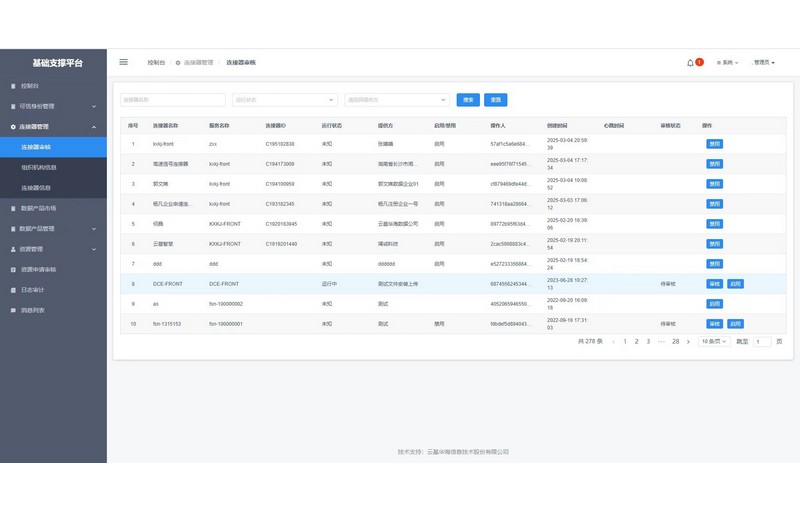The width and height of the screenshot is (800, 512).
Task: Click the 控制台 icon in the sidebar
Action: pos(13,86)
